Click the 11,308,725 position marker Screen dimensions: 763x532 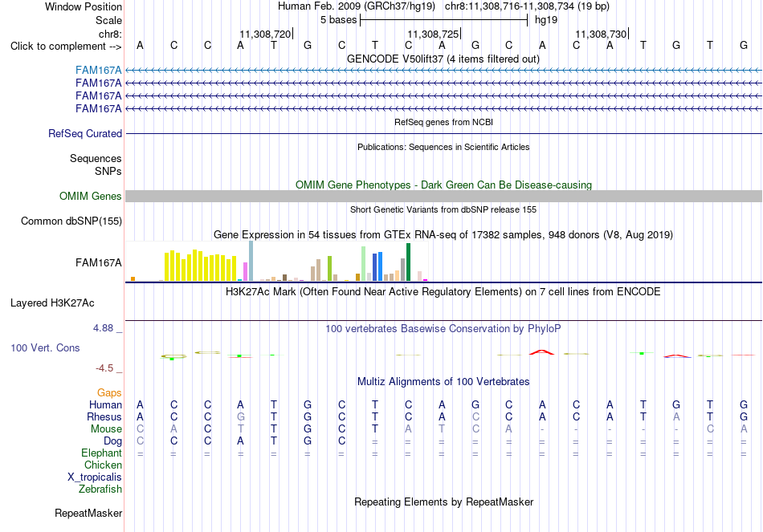[433, 34]
